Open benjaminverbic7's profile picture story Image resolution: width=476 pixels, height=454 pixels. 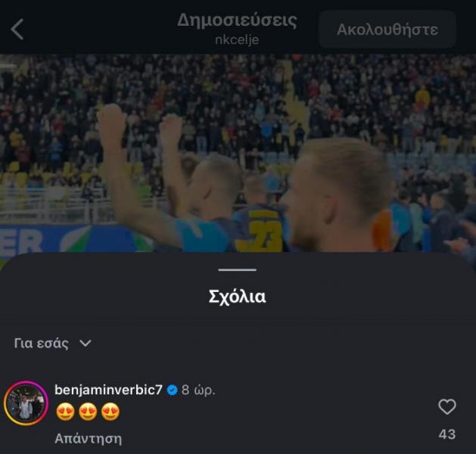tap(26, 403)
